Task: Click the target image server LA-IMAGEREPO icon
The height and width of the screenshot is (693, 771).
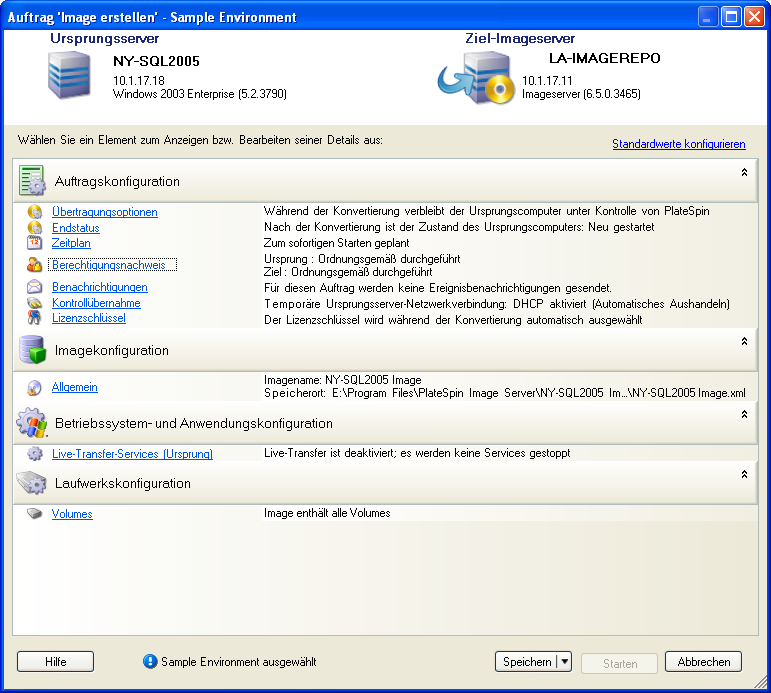Action: coord(476,78)
